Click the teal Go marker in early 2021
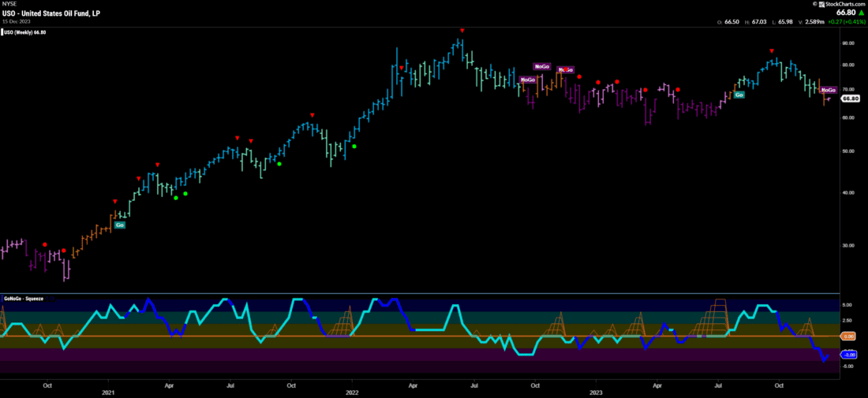 [x=120, y=225]
